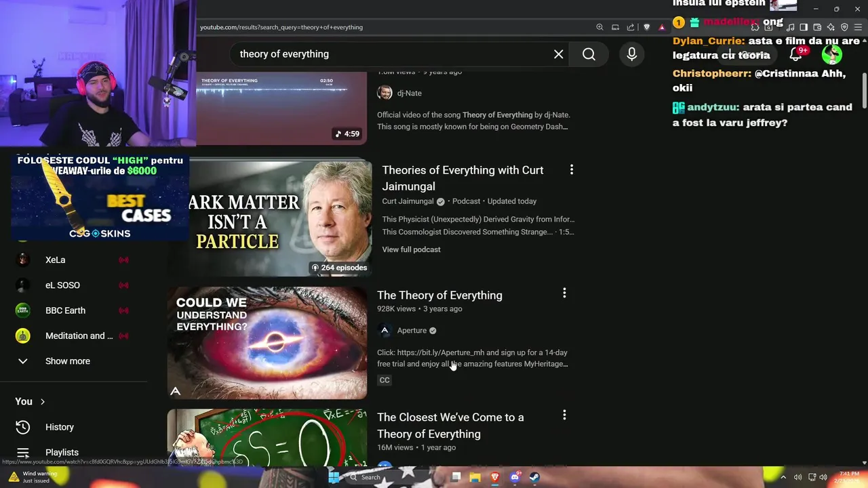The height and width of the screenshot is (488, 868).
Task: Open options for The Closest We've Come video
Action: tap(564, 415)
